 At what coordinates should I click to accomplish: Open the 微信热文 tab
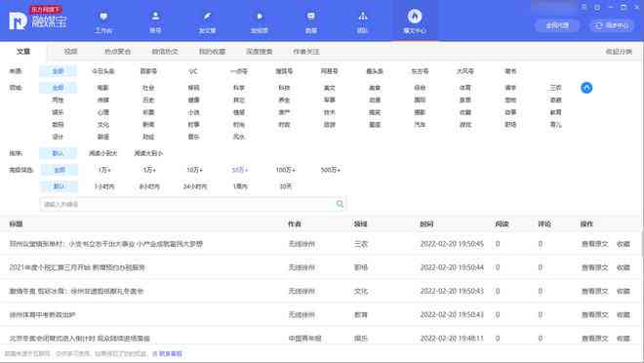tap(165, 52)
